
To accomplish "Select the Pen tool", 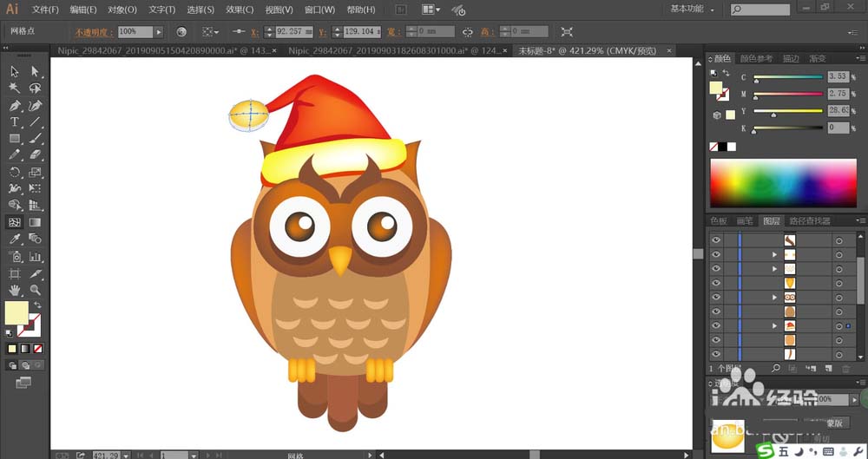I will [15, 105].
